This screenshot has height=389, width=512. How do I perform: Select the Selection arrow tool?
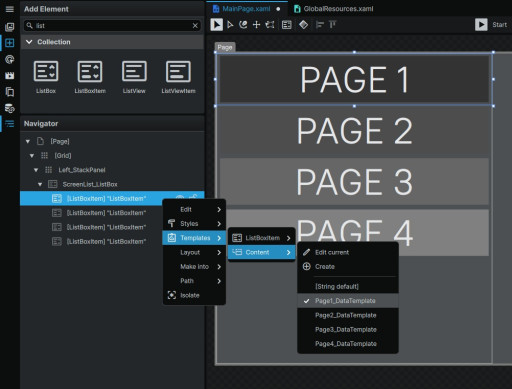coord(216,25)
